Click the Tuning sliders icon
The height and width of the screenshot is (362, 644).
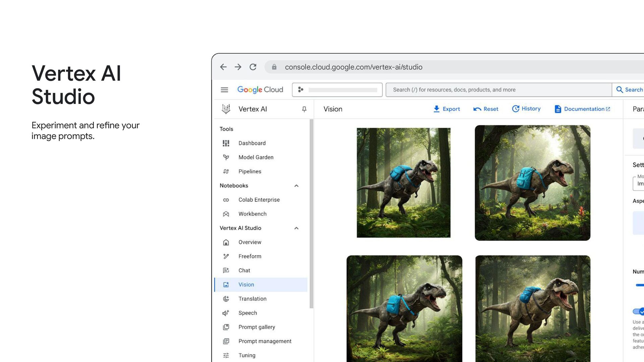tap(226, 355)
